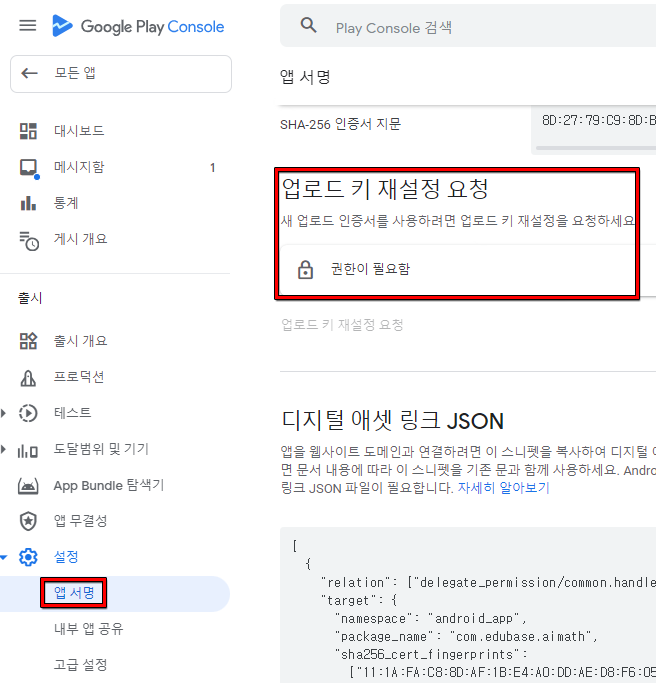
Task: Open 자세히 알아보기 link
Action: (x=504, y=488)
